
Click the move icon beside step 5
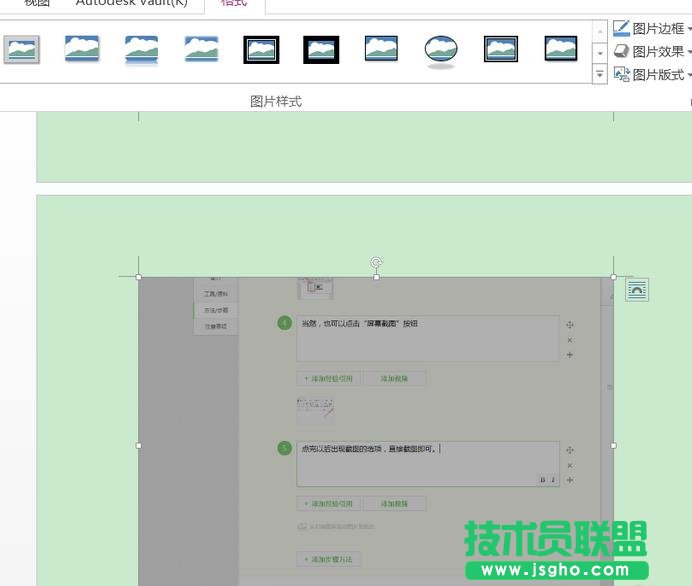(x=570, y=450)
